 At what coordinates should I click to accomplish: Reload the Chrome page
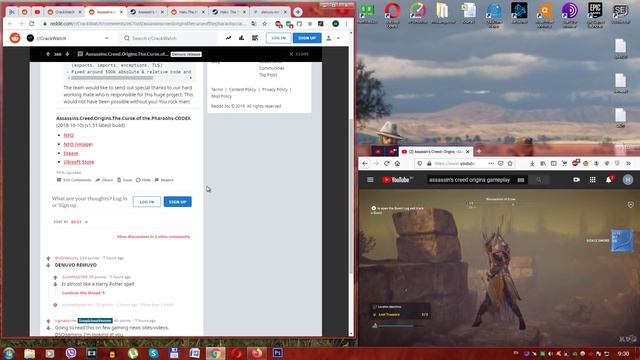(31, 24)
